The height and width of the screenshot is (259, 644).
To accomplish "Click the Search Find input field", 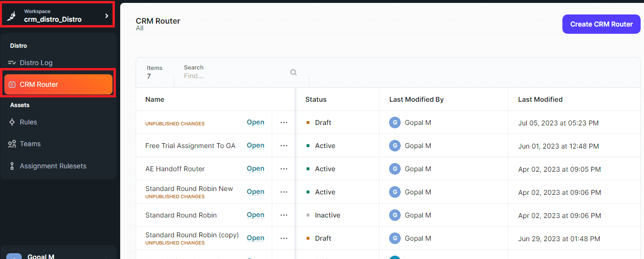I will (234, 76).
